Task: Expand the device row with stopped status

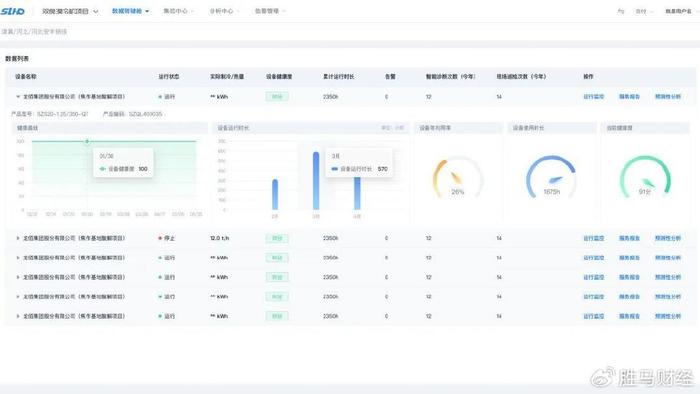Action: 18,238
